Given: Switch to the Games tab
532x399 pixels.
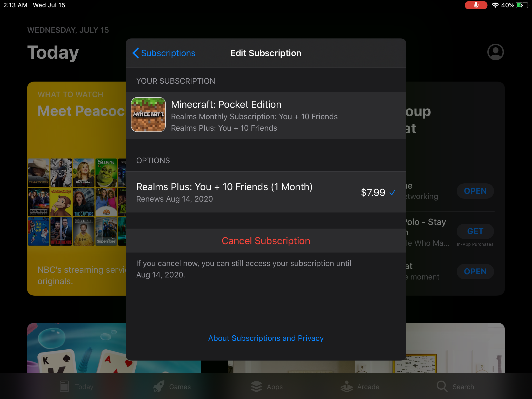Looking at the screenshot, I should click(x=172, y=387).
